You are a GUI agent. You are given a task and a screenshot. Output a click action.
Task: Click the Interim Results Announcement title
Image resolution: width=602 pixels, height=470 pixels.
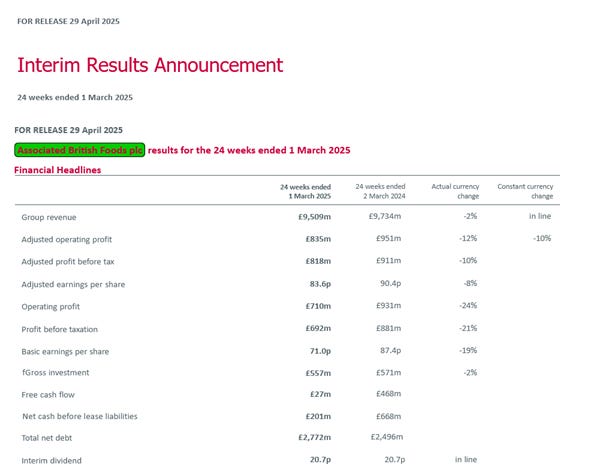[x=150, y=65]
